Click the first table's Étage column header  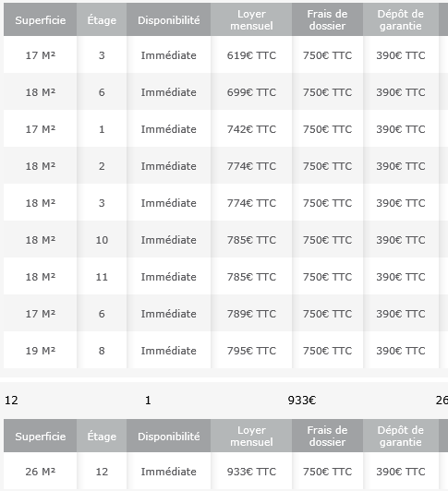click(x=102, y=19)
